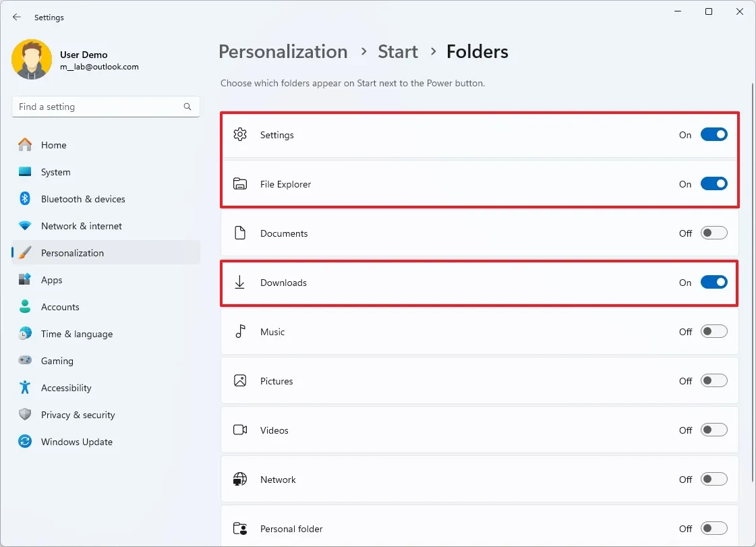Click the Windows Update icon

pos(24,442)
